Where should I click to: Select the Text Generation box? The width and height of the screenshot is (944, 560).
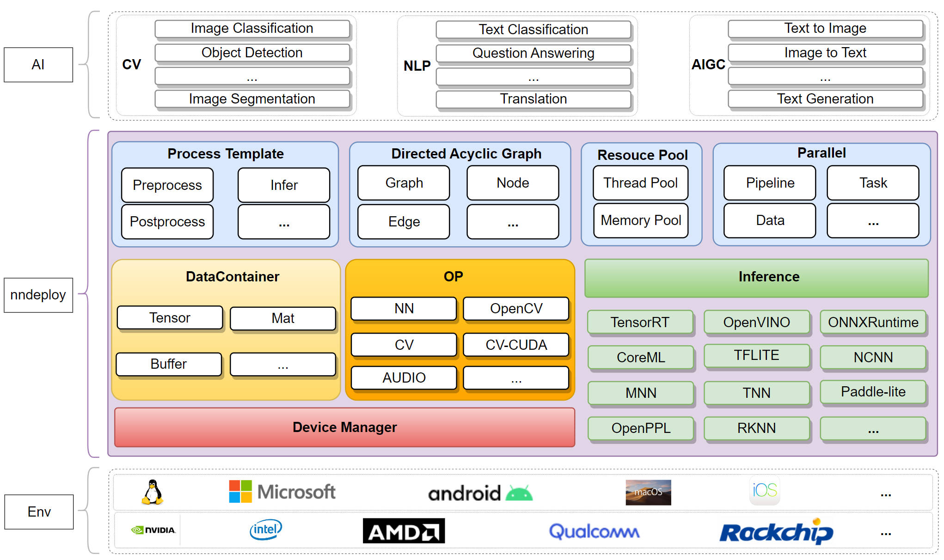click(825, 99)
